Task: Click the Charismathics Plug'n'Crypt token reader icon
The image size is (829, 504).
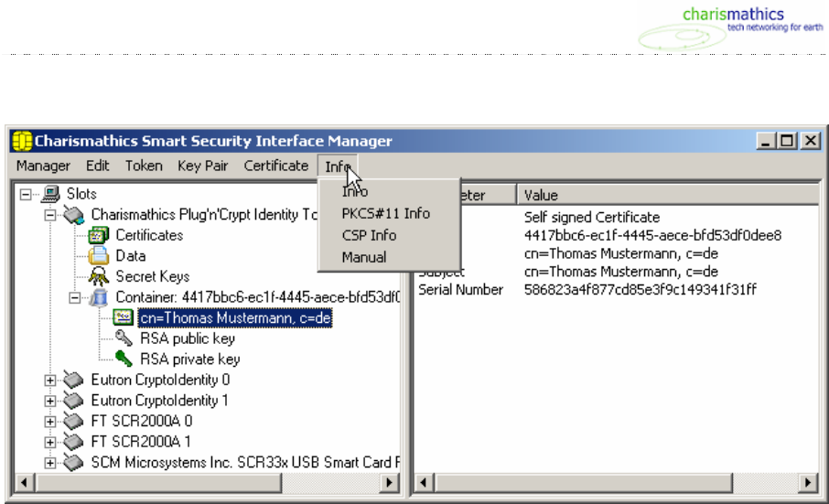Action: [x=74, y=215]
